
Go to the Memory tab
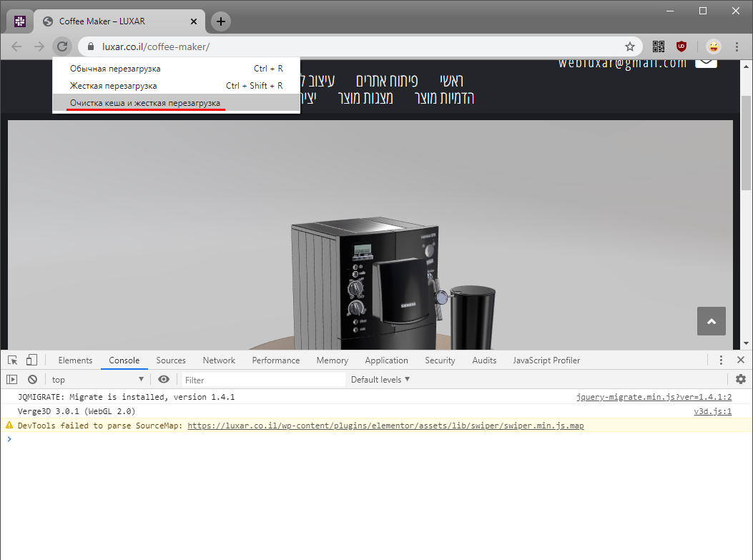tap(333, 360)
